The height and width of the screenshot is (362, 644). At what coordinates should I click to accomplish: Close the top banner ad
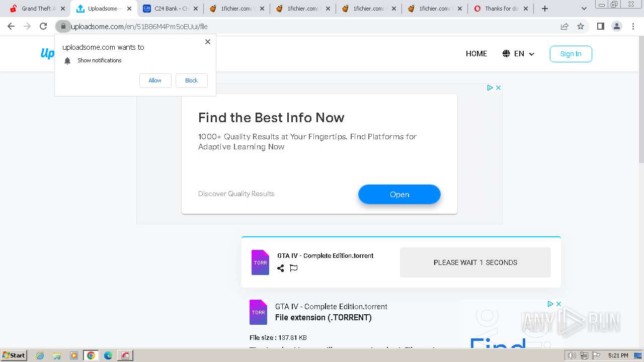tap(498, 87)
